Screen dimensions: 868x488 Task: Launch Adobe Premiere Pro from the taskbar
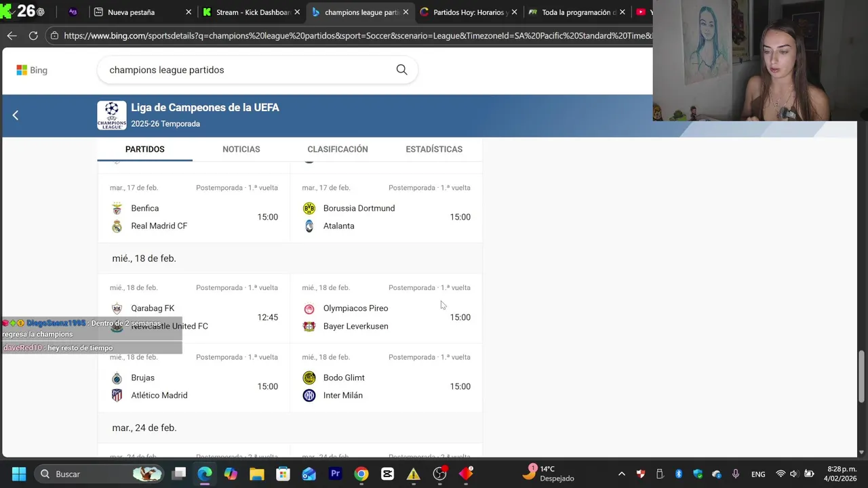coord(335,474)
